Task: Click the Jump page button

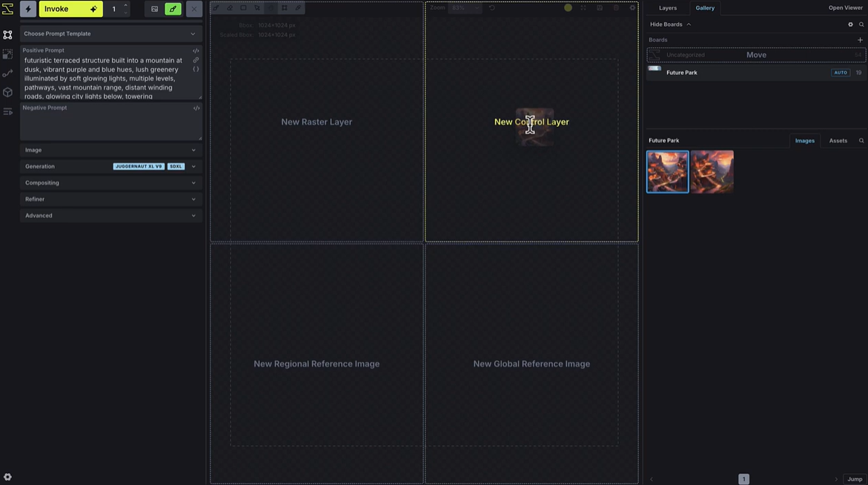Action: tap(854, 479)
